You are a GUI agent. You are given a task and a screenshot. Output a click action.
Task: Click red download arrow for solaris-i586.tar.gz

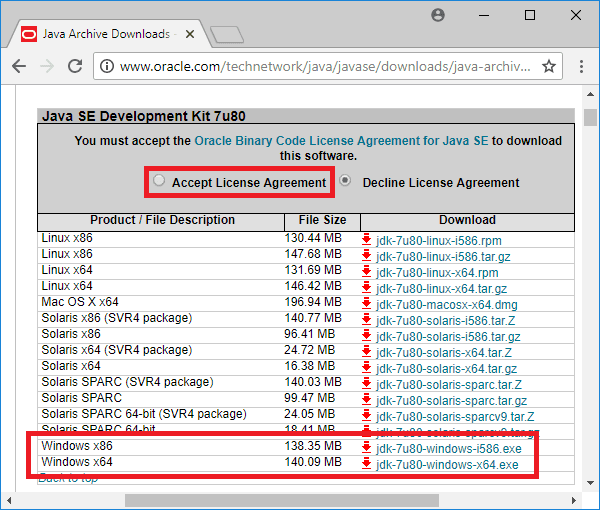366,335
